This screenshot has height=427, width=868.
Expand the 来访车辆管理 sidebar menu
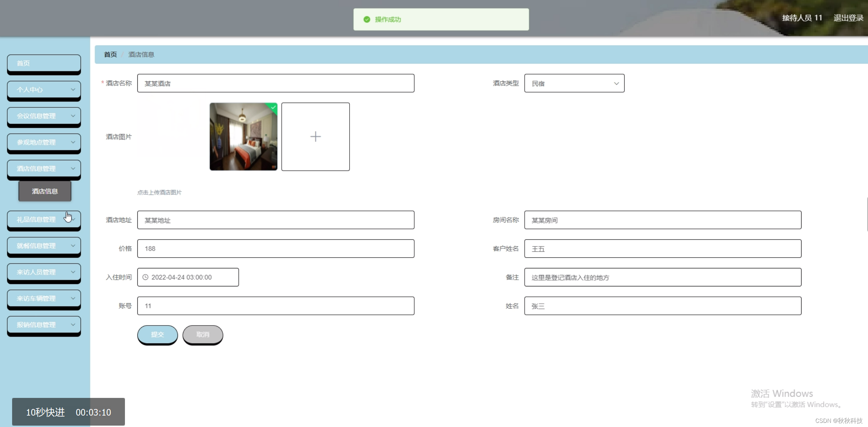pos(44,298)
